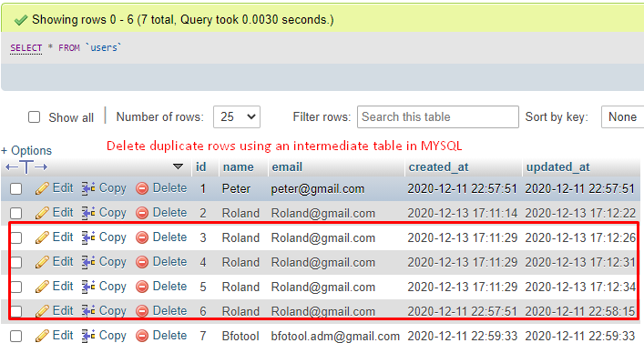Click the Edit link for row id 4
The height and width of the screenshot is (343, 644).
[63, 262]
